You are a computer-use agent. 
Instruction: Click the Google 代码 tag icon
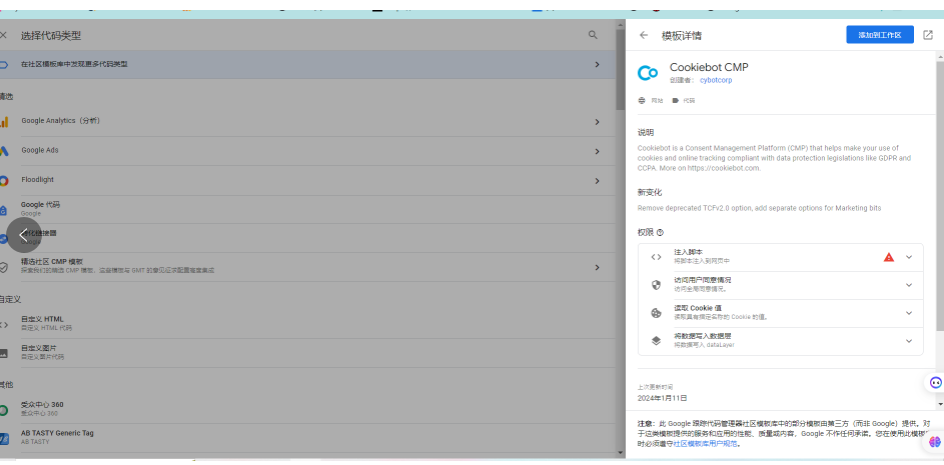click(3, 210)
